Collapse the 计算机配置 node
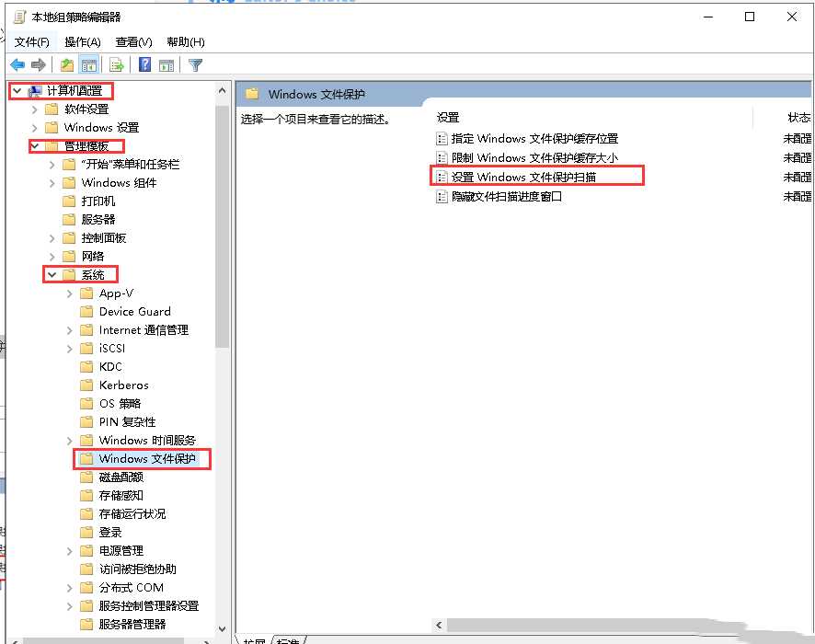The width and height of the screenshot is (815, 644). point(17,91)
